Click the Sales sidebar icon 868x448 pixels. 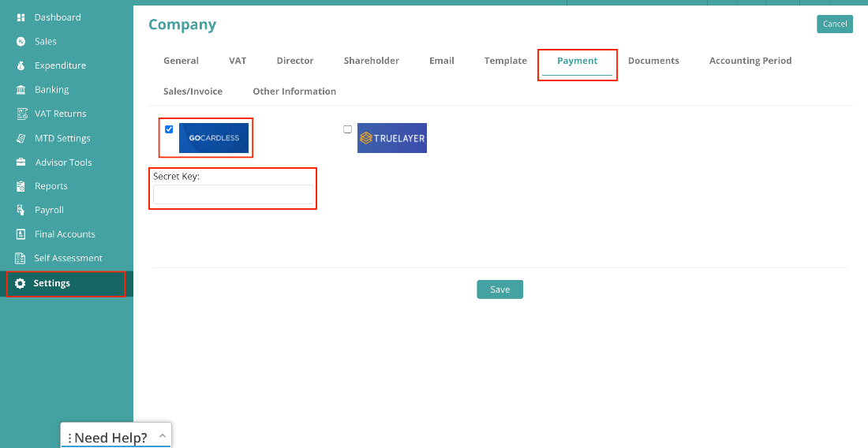click(21, 42)
